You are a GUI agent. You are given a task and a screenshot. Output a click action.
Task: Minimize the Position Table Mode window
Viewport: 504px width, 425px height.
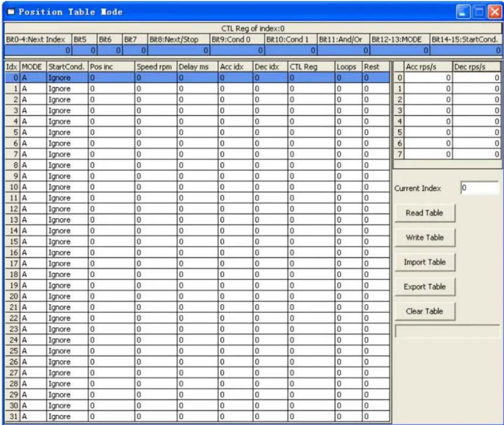pyautogui.click(x=463, y=12)
